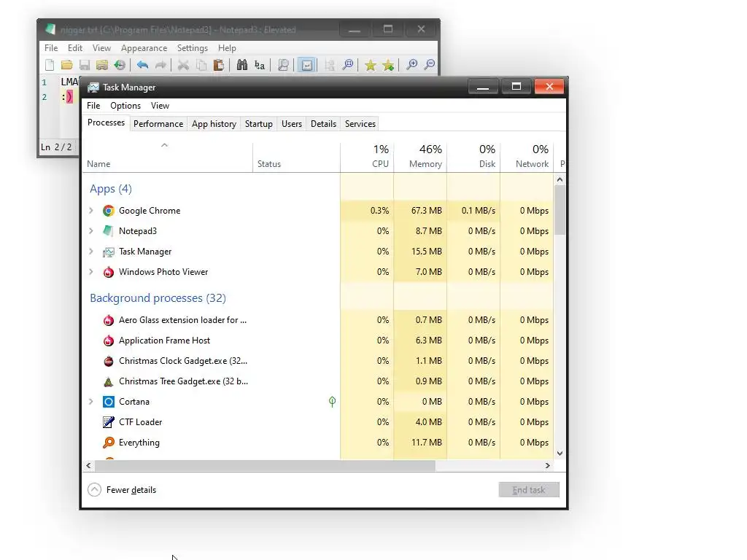The height and width of the screenshot is (560, 747).
Task: Click the right arrow of horizontal scrollbar
Action: coord(547,466)
